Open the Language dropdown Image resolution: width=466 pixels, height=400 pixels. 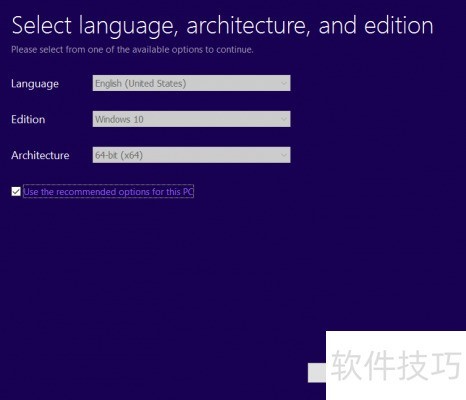[191, 83]
